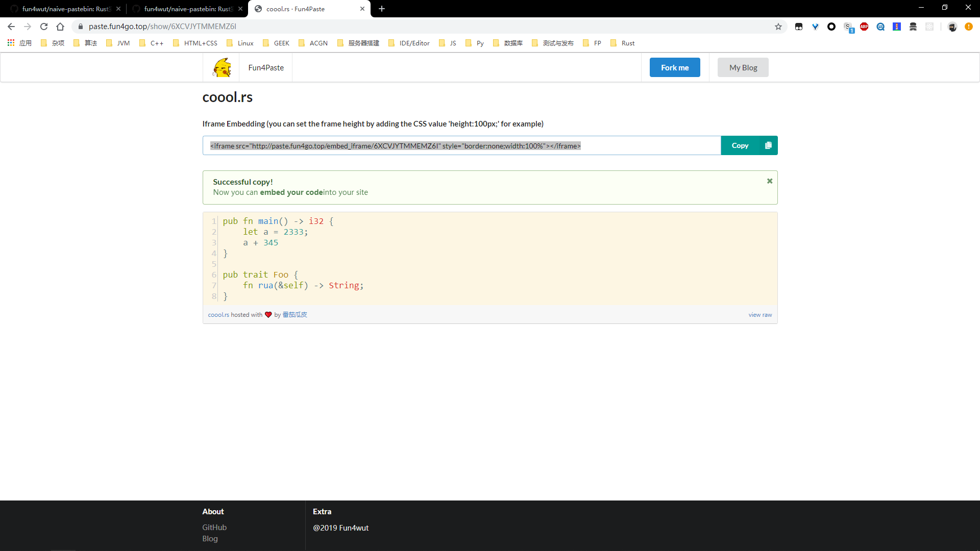The width and height of the screenshot is (980, 551).
Task: Click the browser back arrow
Action: tap(11, 27)
